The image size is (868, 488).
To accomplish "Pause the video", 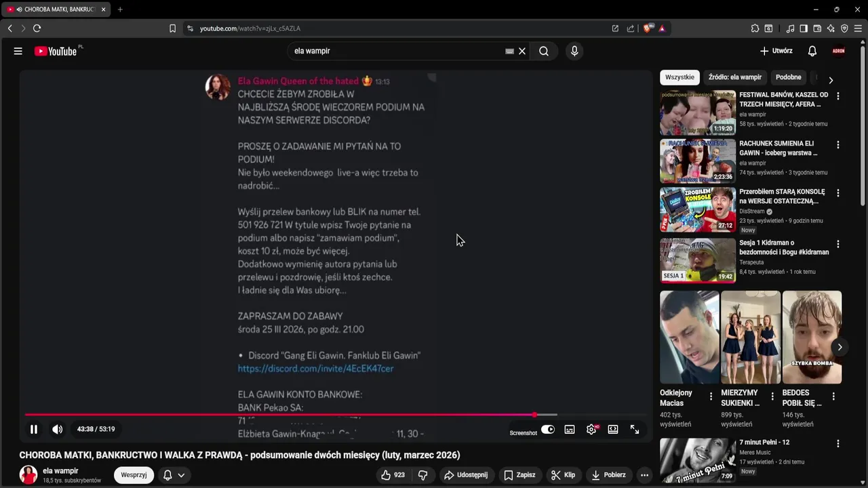I will point(34,429).
